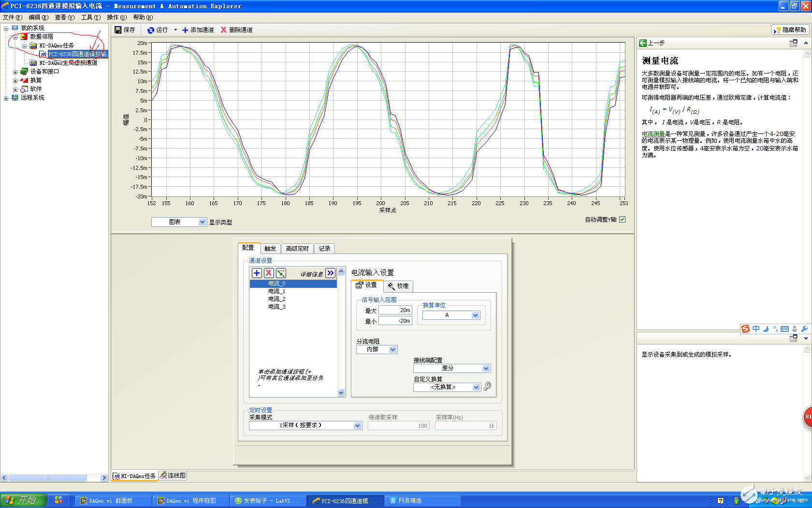This screenshot has height=508, width=812.
Task: Click the help pane layout icon near 上一步
Action: pos(794,43)
